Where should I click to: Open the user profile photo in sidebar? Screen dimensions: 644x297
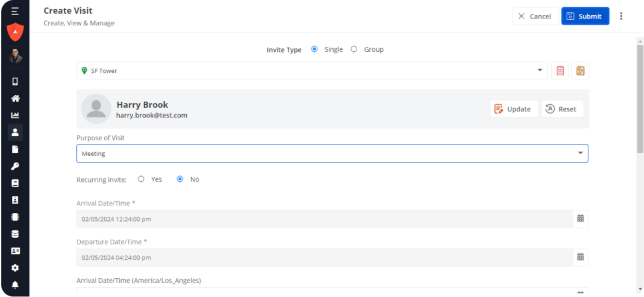coord(15,56)
